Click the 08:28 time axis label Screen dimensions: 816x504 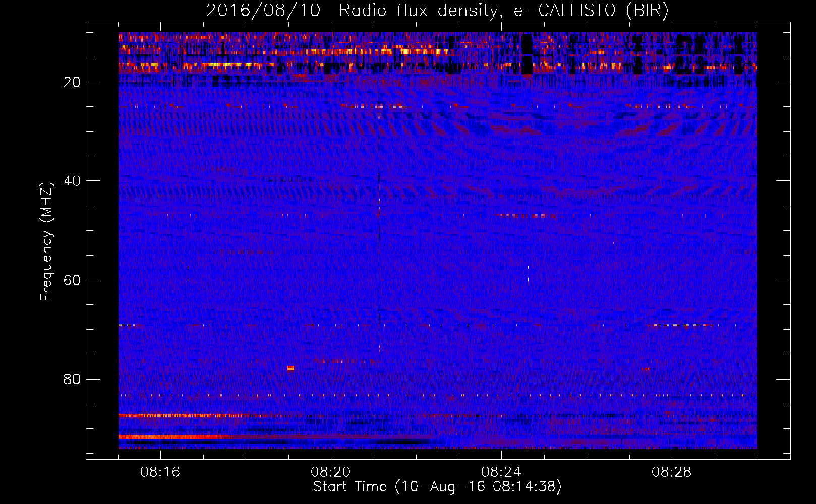tap(672, 472)
